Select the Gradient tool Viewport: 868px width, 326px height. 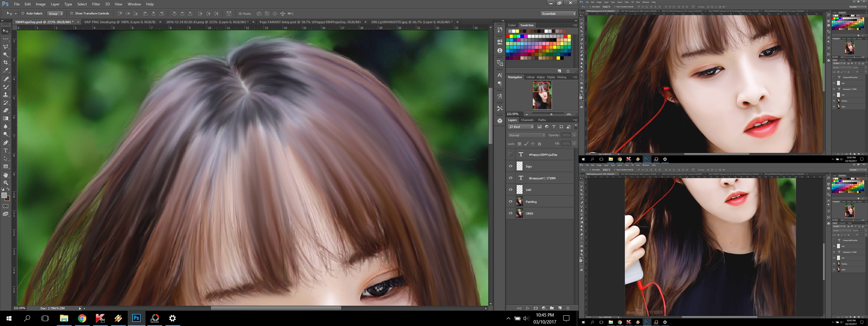tap(6, 118)
